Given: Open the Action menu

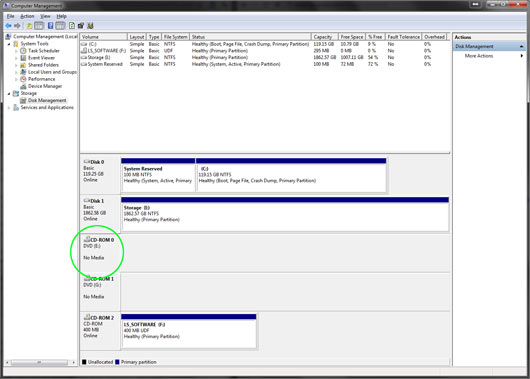Looking at the screenshot, I should click(x=27, y=16).
